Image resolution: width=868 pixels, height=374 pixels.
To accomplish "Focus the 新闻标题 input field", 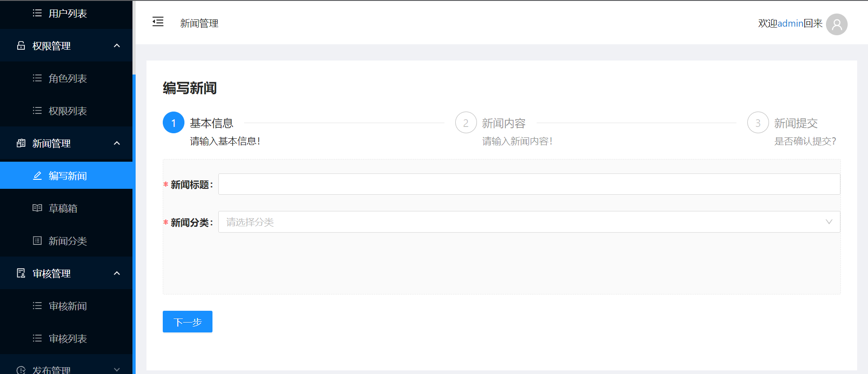I will click(529, 184).
